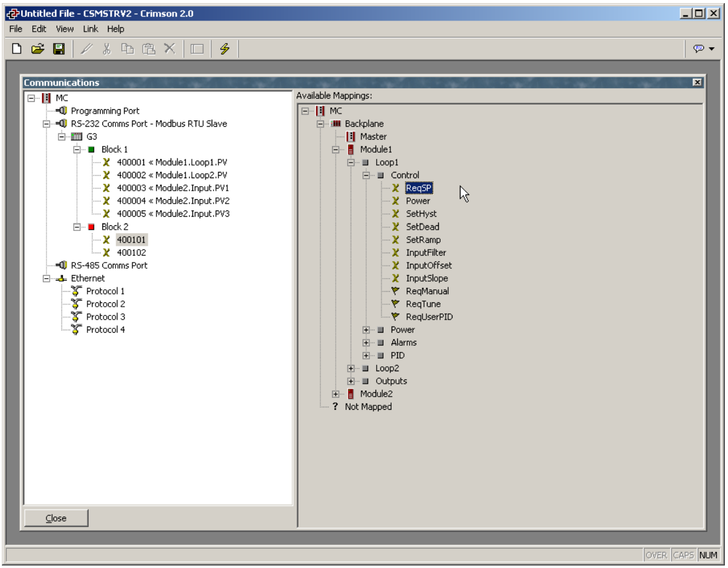Click the Paste clipboard toolbar icon
728x568 pixels.
coord(148,49)
